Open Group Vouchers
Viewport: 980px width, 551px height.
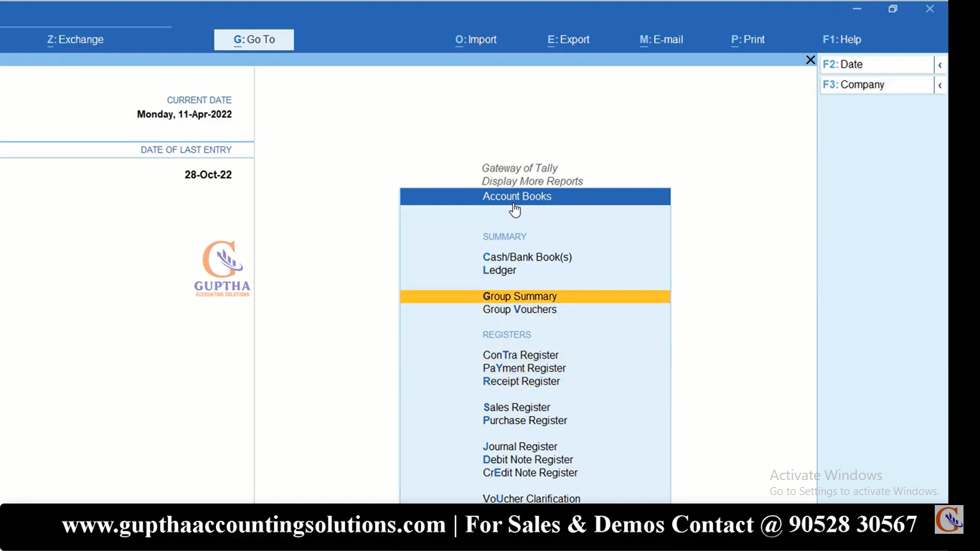tap(519, 310)
